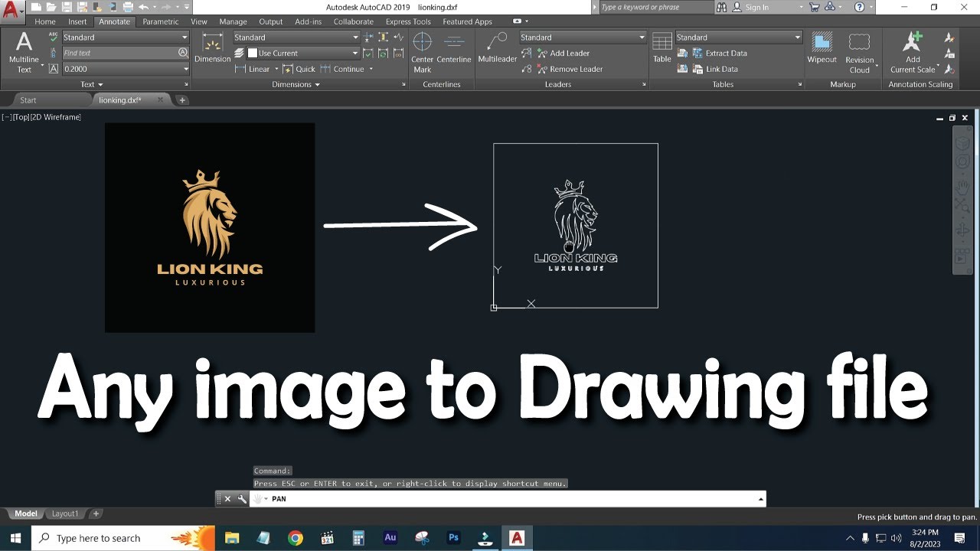Open Autodesk App Store cart icon
Viewport: 980px width, 551px height.
point(814,7)
